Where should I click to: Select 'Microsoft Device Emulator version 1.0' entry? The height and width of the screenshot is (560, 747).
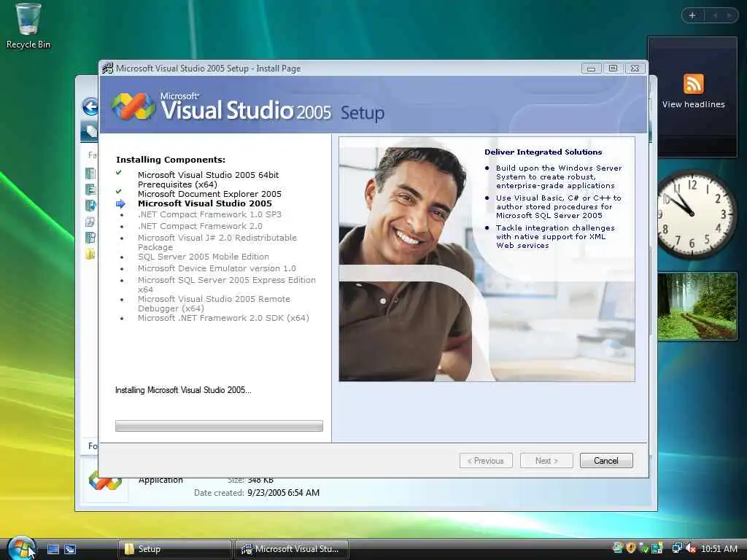point(217,268)
